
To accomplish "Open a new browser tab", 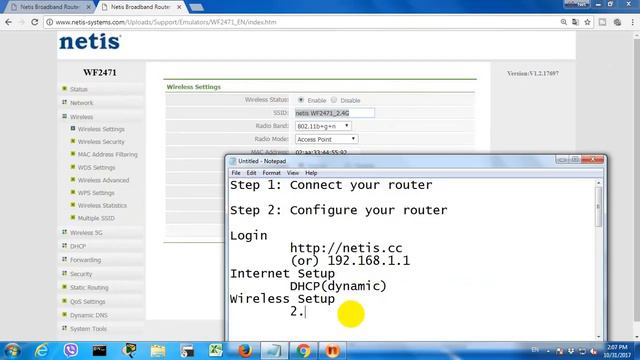I will tap(196, 7).
